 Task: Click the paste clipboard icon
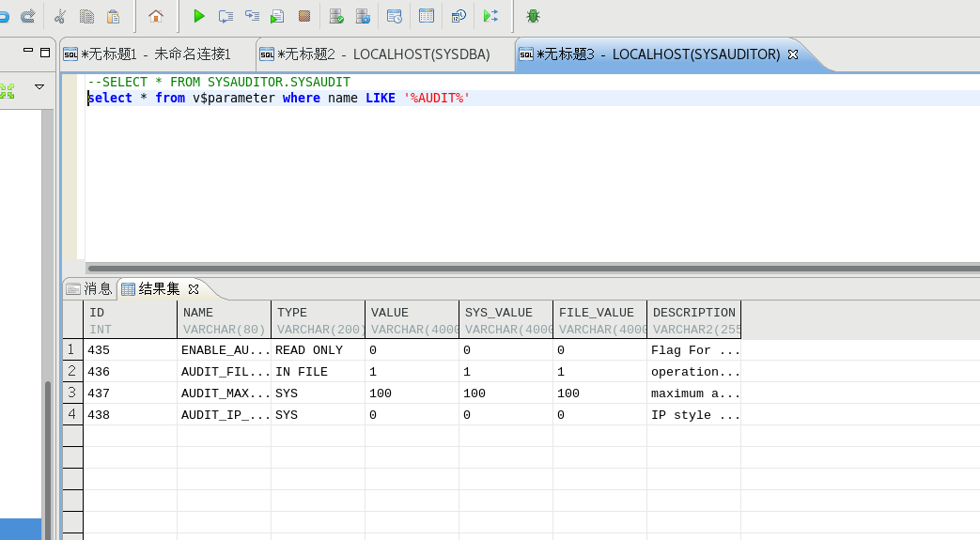113,16
